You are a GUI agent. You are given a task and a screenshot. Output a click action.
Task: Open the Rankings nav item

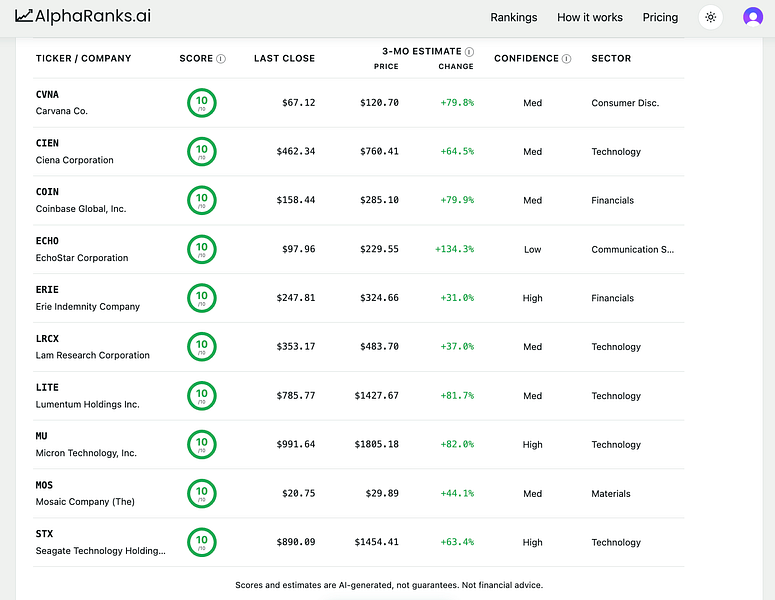tap(514, 17)
